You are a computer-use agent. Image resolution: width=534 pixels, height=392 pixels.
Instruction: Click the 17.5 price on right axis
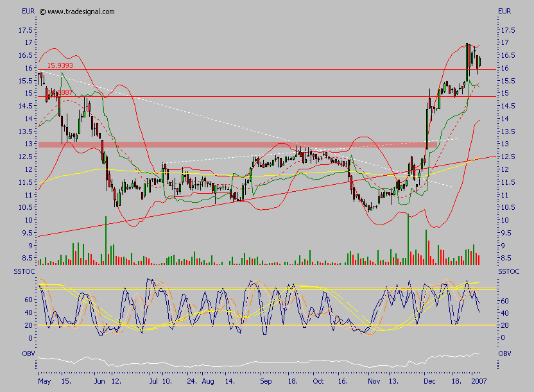pos(508,30)
